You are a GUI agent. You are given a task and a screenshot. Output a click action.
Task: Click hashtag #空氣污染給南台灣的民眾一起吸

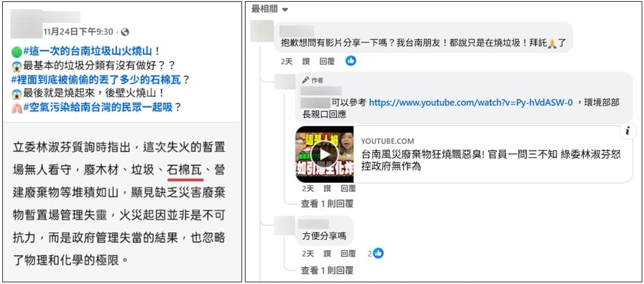(98, 107)
